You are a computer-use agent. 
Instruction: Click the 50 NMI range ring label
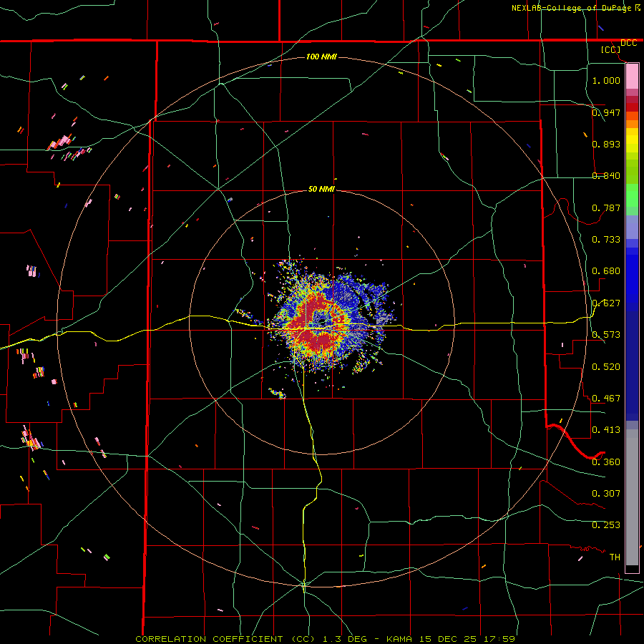tap(321, 189)
